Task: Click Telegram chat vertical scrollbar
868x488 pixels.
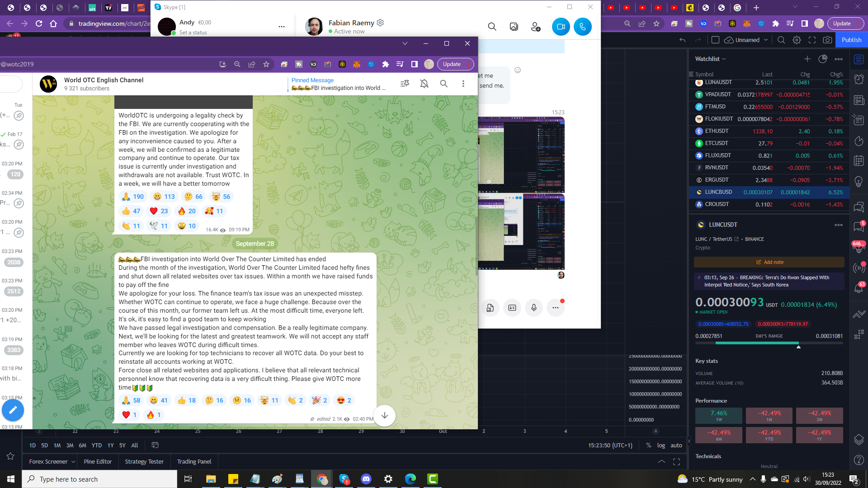Action: tap(476, 246)
